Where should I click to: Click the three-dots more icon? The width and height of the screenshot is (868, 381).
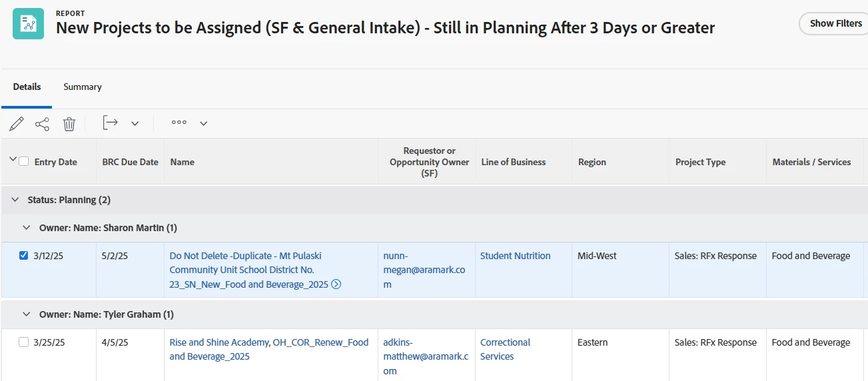tap(179, 123)
